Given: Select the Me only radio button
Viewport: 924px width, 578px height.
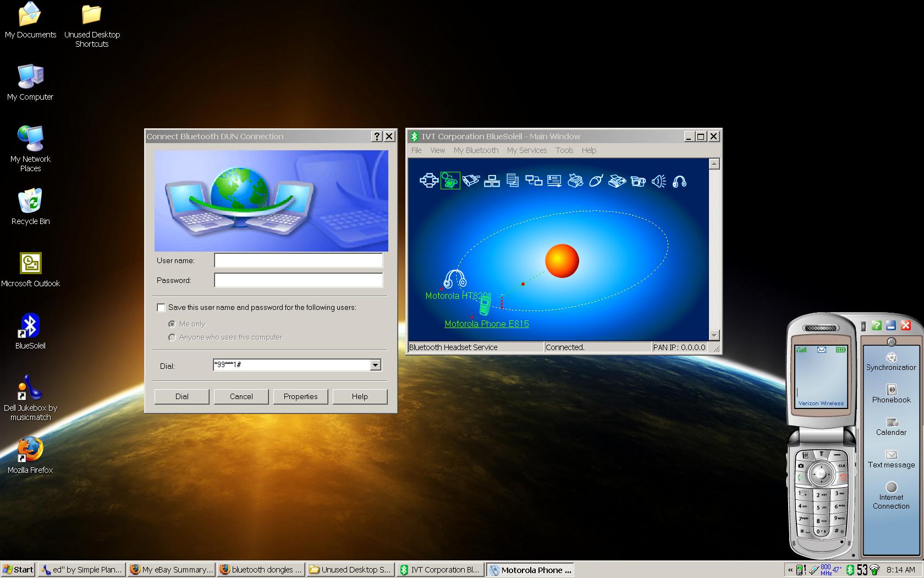Looking at the screenshot, I should click(172, 324).
